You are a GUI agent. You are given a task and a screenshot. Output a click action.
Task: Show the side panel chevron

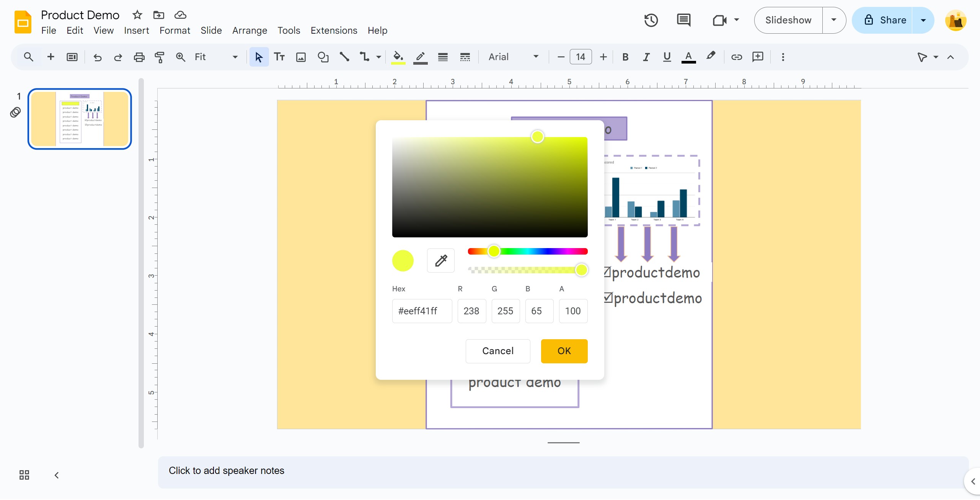(x=973, y=481)
